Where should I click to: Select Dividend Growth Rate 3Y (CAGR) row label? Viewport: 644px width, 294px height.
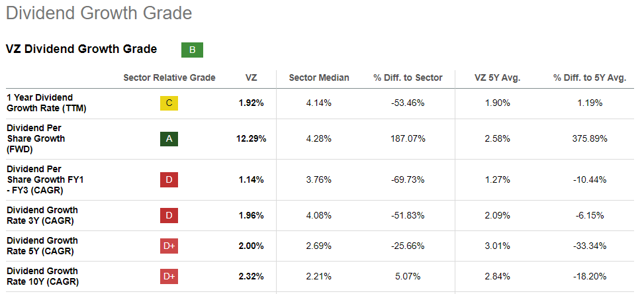click(x=42, y=215)
